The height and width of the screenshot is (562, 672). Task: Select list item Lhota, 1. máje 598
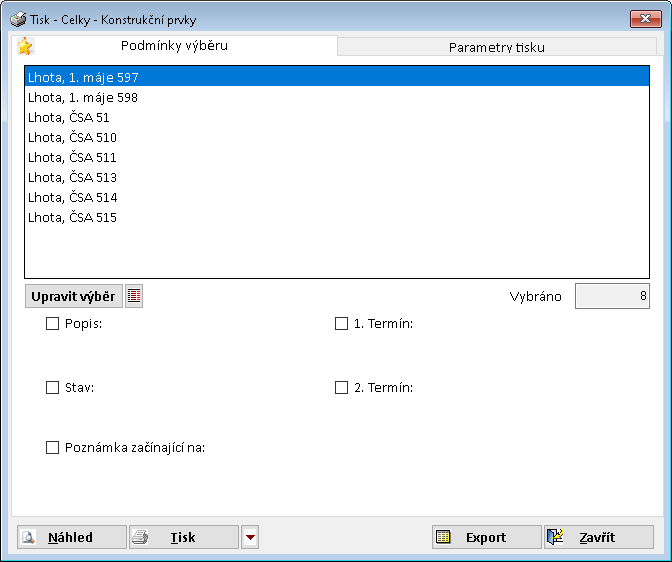tap(83, 98)
